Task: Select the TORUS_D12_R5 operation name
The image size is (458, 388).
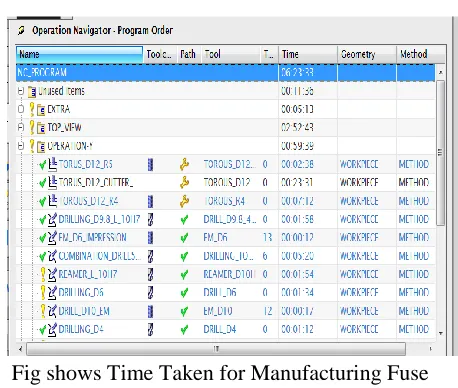Action: [x=85, y=164]
